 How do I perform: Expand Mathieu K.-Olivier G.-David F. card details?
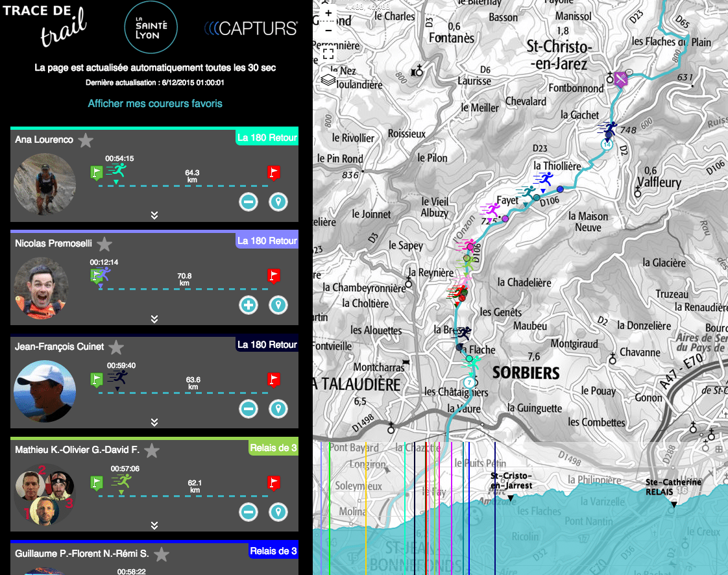click(154, 525)
